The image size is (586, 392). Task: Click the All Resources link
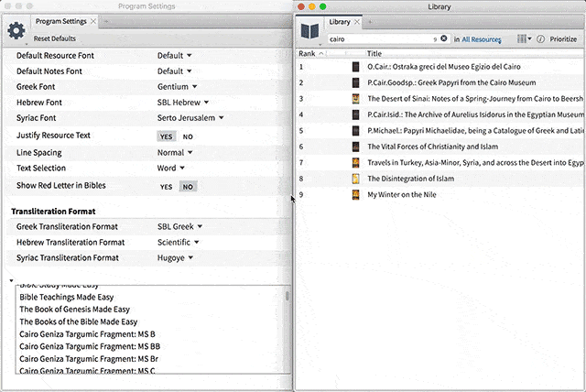click(x=482, y=39)
